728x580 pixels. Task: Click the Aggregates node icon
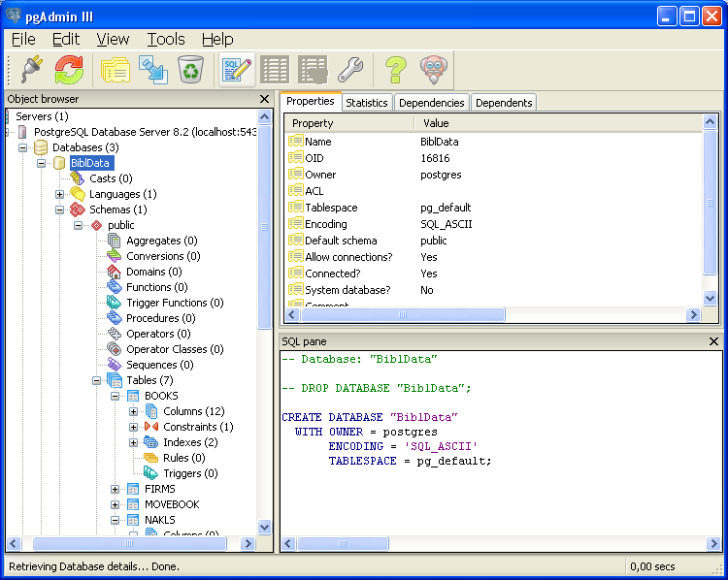(x=115, y=241)
